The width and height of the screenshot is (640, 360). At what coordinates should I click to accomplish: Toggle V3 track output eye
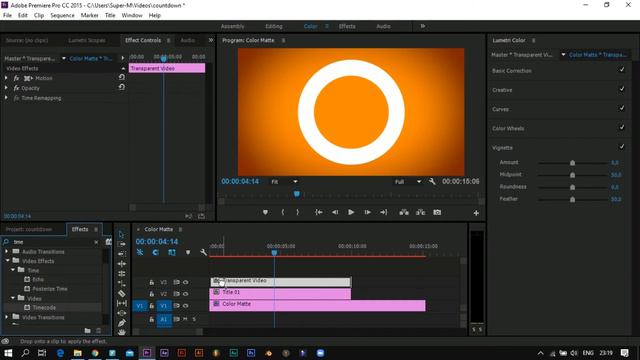coord(186,282)
